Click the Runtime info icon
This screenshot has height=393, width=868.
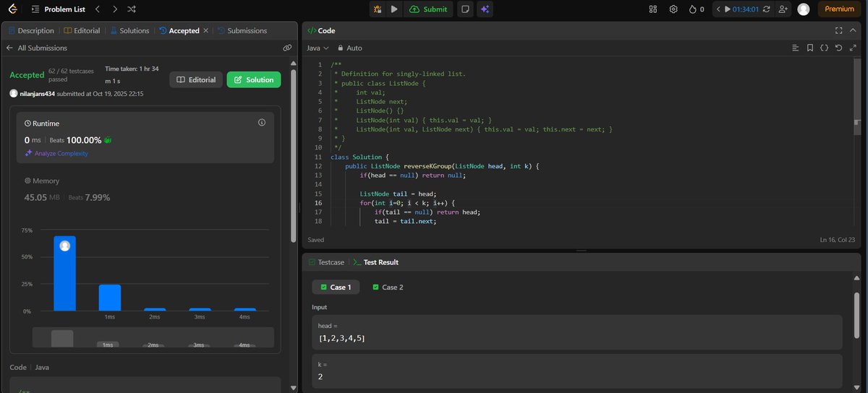pyautogui.click(x=262, y=123)
